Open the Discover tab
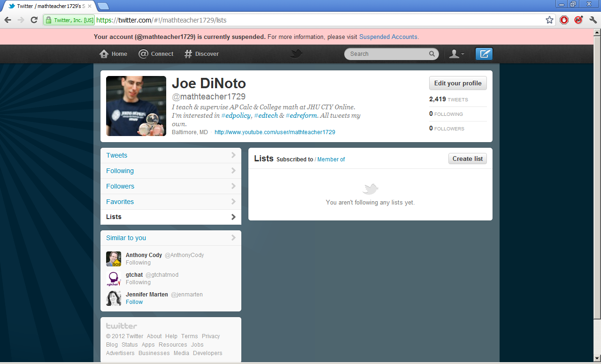Image resolution: width=601 pixels, height=364 pixels. point(201,54)
